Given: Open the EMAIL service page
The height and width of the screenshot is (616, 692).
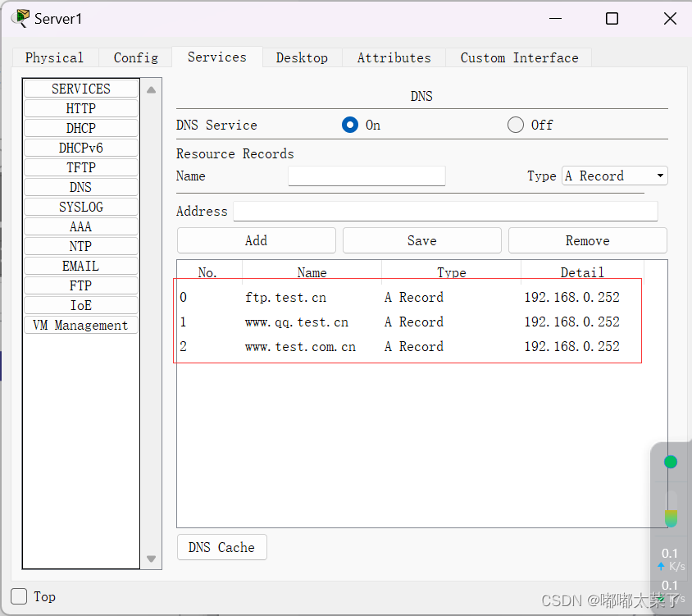Looking at the screenshot, I should click(x=81, y=266).
